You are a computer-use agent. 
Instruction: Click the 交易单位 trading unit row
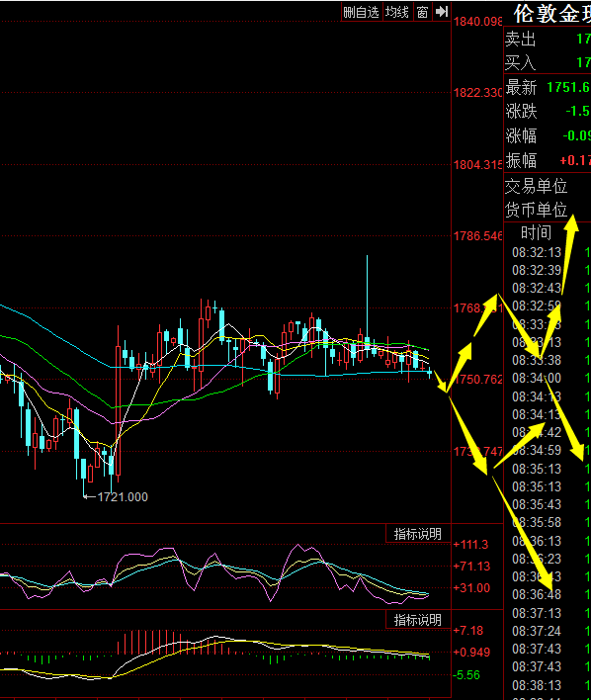(x=548, y=186)
